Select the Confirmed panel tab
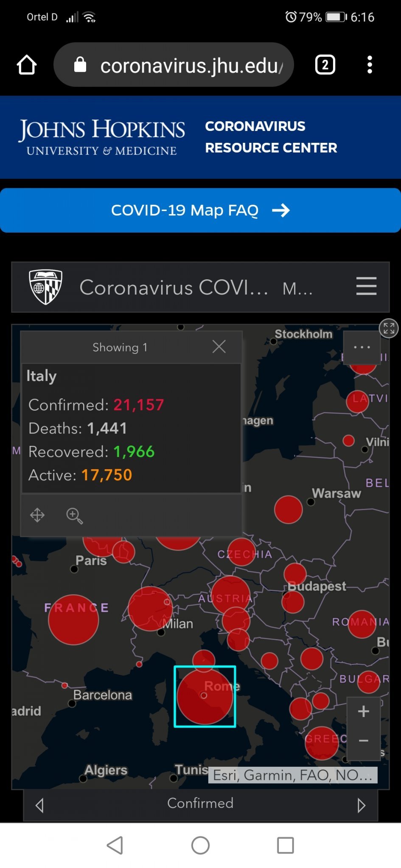401x868 pixels. pyautogui.click(x=200, y=803)
